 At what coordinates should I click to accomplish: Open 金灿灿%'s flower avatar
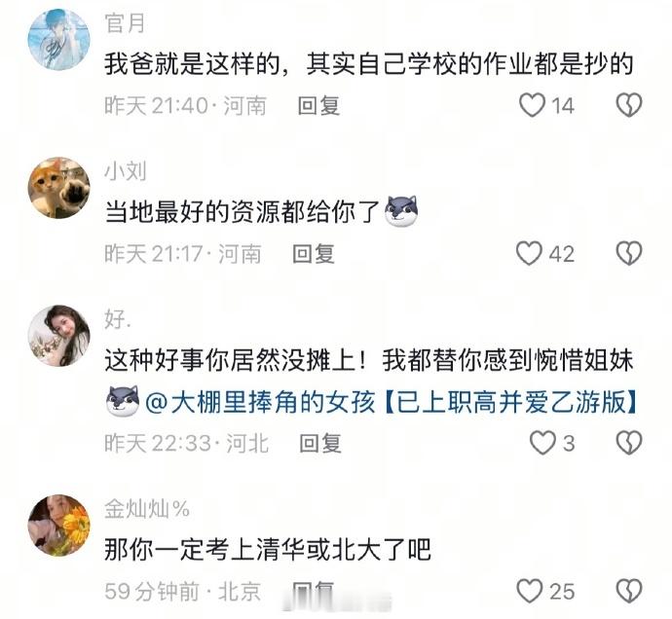pyautogui.click(x=58, y=526)
